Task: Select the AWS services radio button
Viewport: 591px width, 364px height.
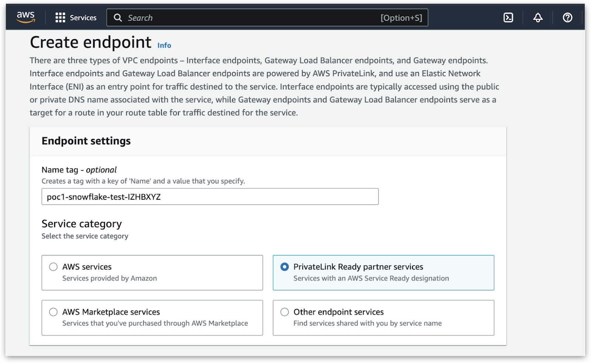Action: [54, 267]
